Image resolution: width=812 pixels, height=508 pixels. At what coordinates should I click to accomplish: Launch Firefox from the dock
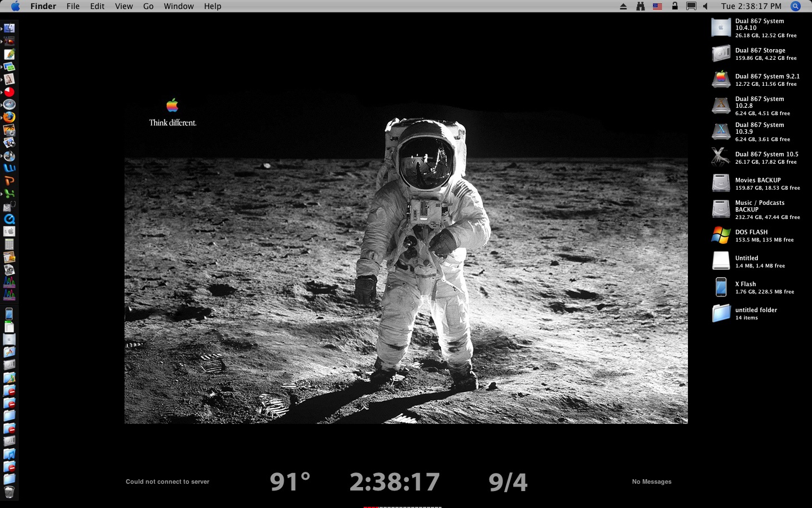pos(9,117)
